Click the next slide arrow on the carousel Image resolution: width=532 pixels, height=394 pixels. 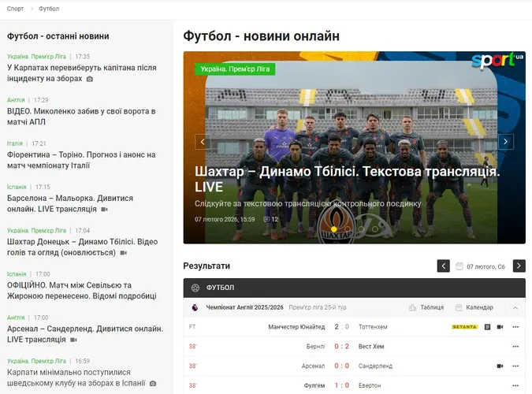pyautogui.click(x=505, y=142)
